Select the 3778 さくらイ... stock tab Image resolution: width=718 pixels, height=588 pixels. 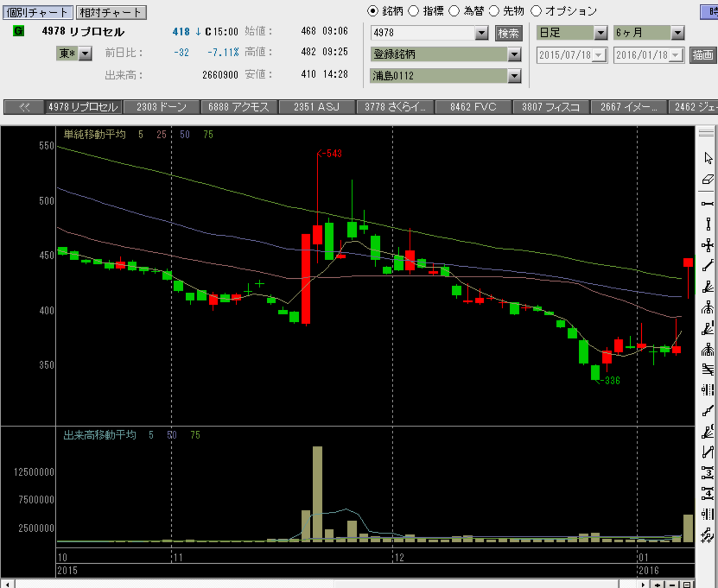click(395, 107)
